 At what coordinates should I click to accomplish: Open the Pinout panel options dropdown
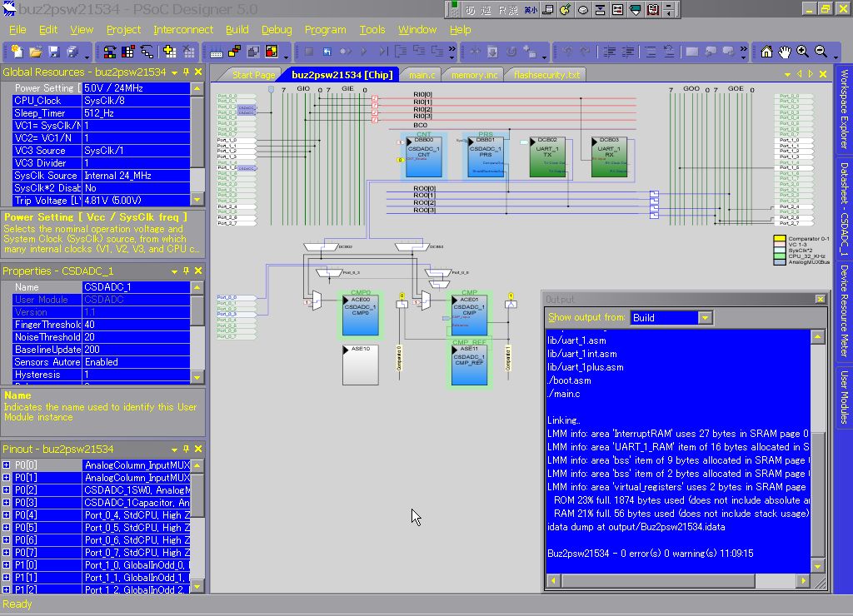point(174,450)
